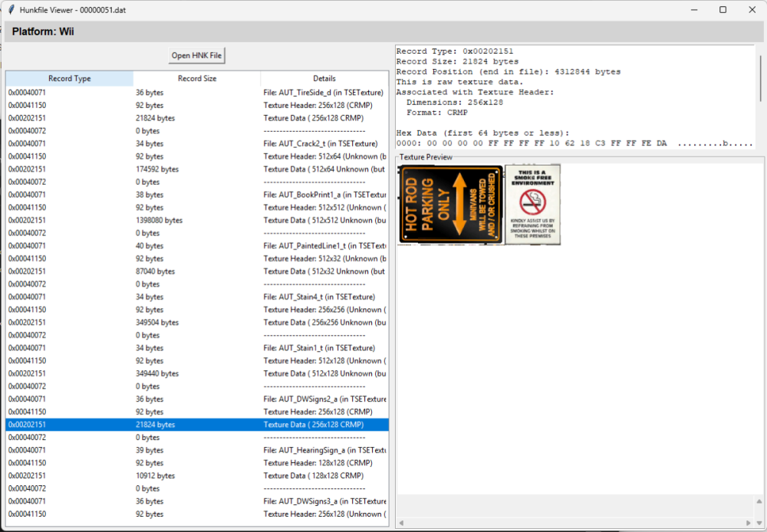Click the Record Size column header
This screenshot has height=532, width=767.
(196, 78)
